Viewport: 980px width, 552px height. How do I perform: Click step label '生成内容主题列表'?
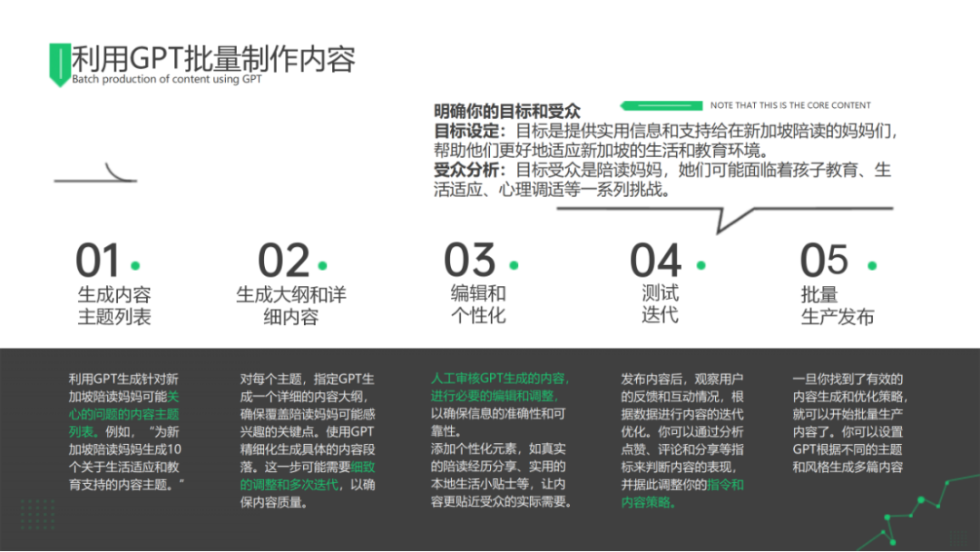pos(114,306)
